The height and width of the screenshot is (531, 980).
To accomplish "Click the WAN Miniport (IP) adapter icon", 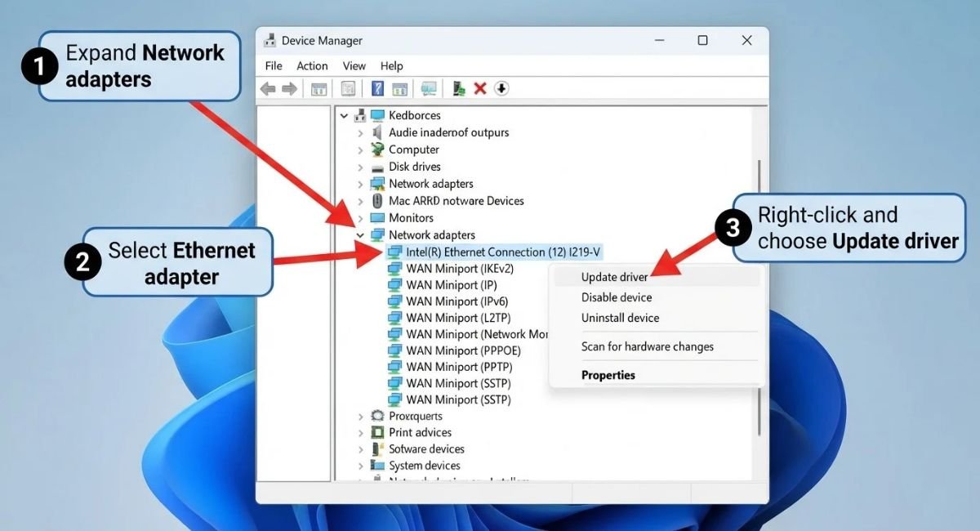I will (395, 285).
